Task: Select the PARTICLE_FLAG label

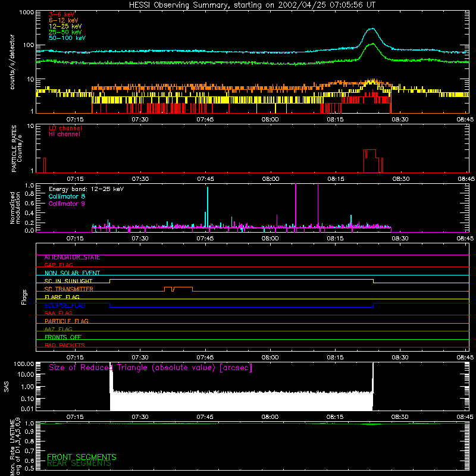Action: 67,321
